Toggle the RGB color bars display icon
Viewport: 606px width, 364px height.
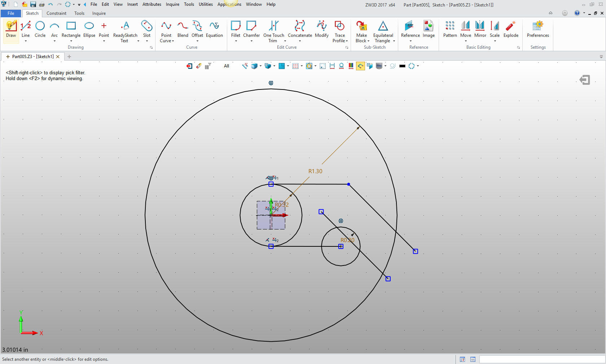coord(351,66)
